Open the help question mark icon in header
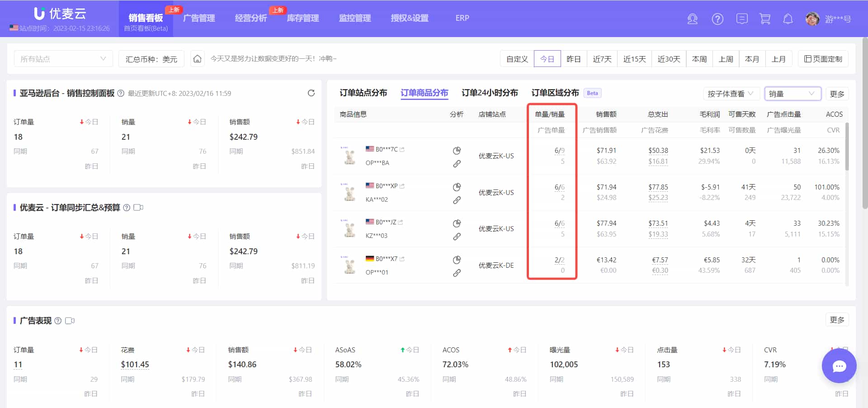 pyautogui.click(x=717, y=19)
